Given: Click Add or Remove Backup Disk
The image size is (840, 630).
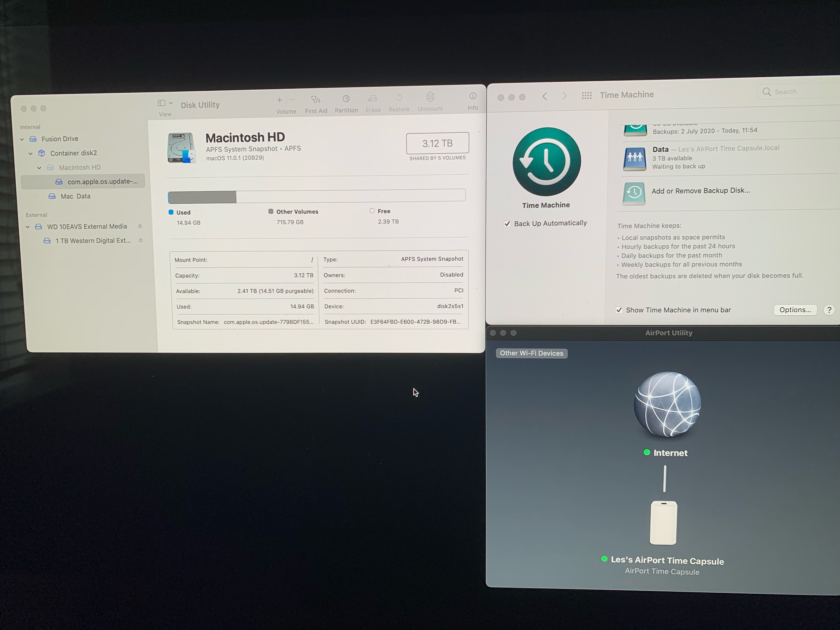Looking at the screenshot, I should tap(700, 191).
